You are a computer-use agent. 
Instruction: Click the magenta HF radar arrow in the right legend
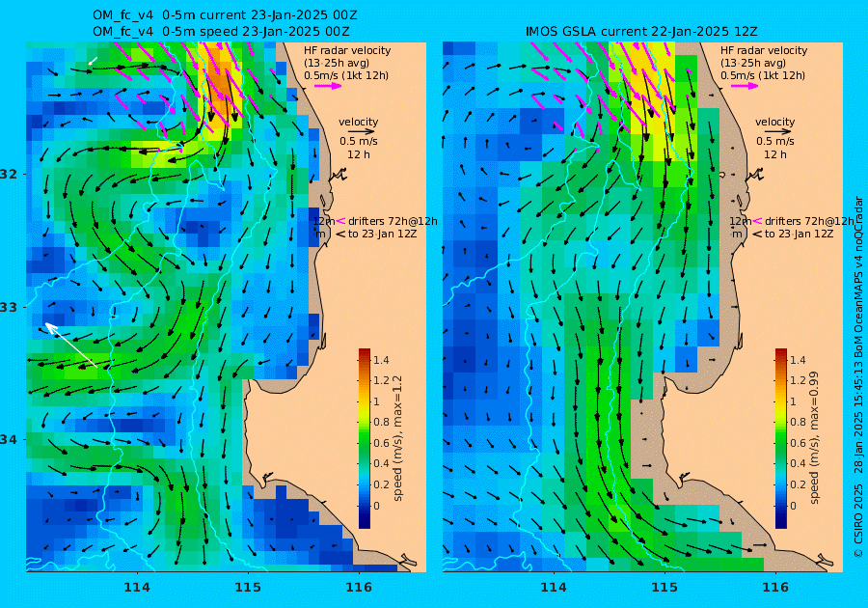746,86
